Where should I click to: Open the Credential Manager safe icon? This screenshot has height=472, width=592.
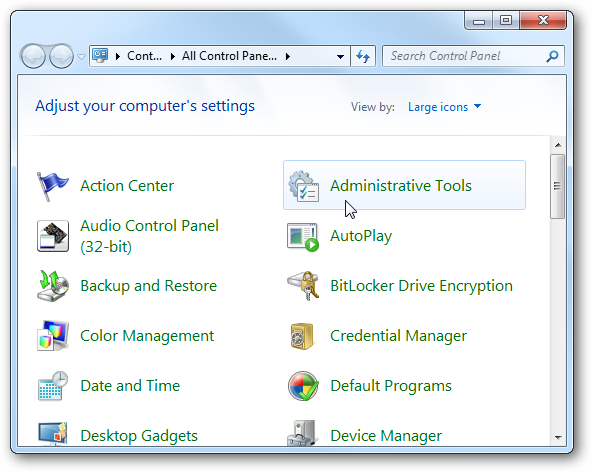[x=302, y=336]
